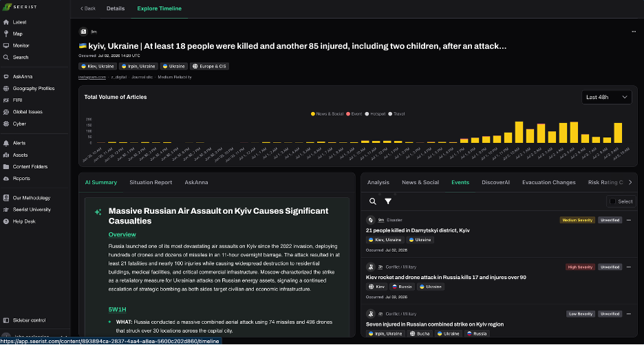This screenshot has width=644, height=345.
Task: Toggle the Event legend item
Action: (x=354, y=114)
